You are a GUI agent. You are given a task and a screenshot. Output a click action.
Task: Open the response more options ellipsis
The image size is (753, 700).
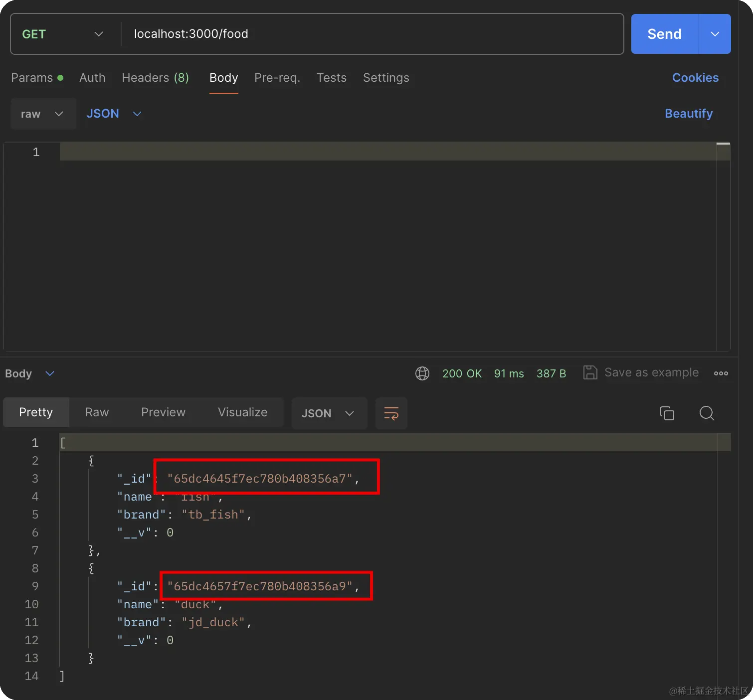721,373
